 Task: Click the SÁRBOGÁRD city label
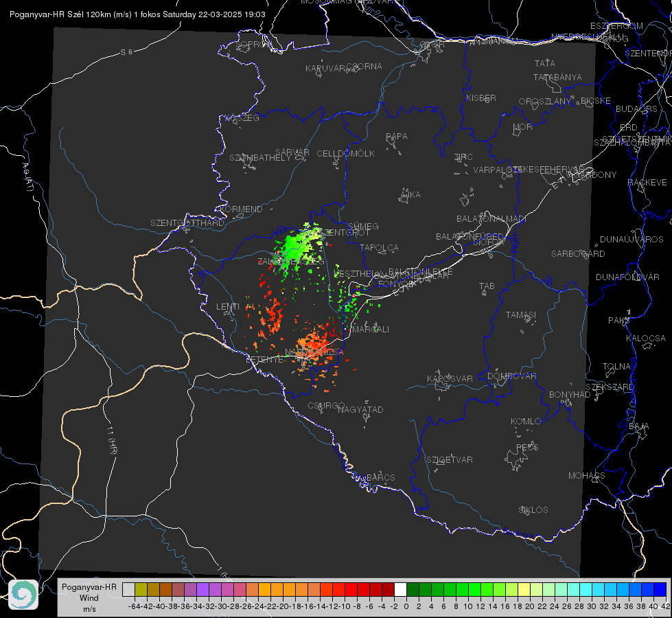pos(578,254)
